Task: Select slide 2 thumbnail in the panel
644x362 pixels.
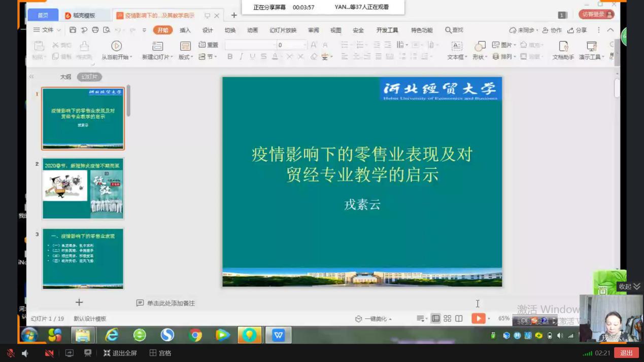Action: coord(83,188)
